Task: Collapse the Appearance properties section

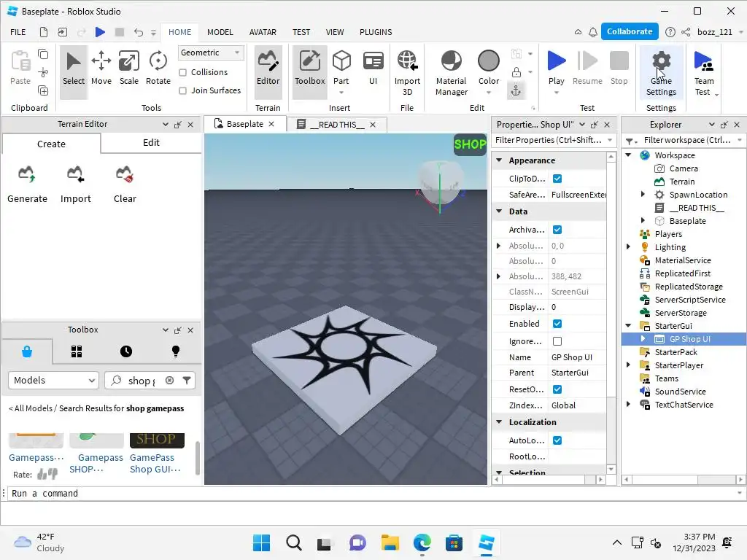Action: [499, 160]
